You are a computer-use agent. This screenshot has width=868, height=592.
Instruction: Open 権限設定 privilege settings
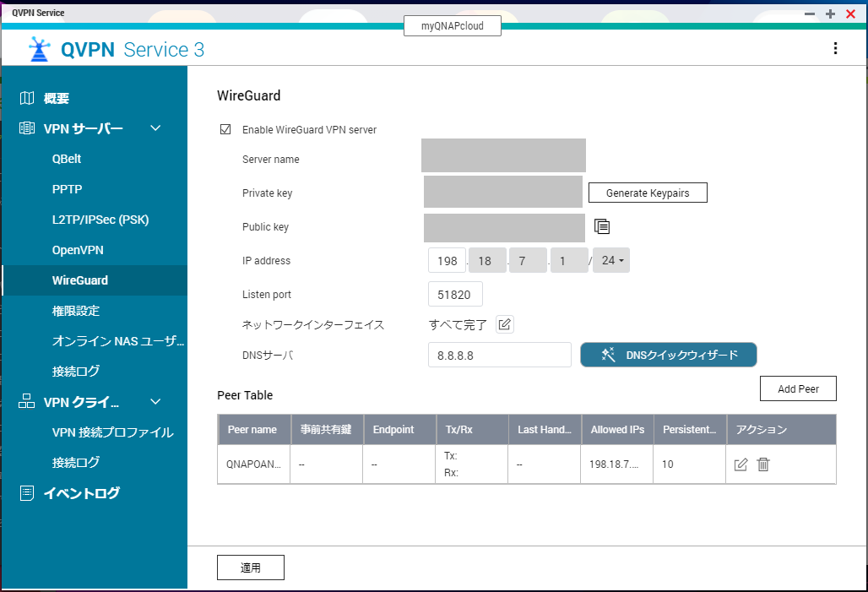pos(76,311)
